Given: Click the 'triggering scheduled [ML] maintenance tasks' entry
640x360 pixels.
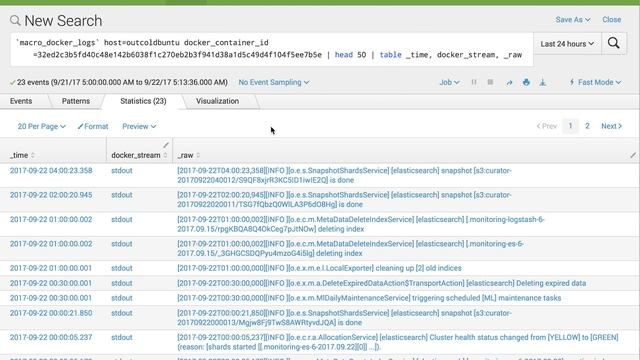Looking at the screenshot, I should (369, 298).
